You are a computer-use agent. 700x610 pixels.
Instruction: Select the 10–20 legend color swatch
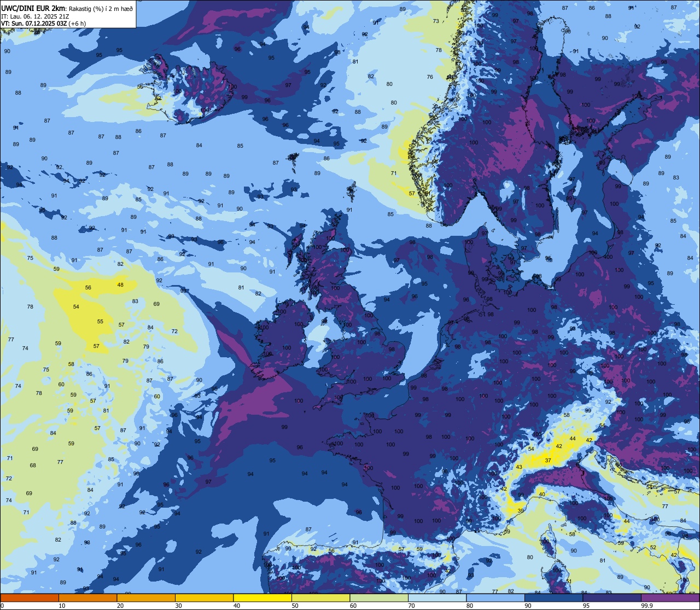tap(87, 597)
